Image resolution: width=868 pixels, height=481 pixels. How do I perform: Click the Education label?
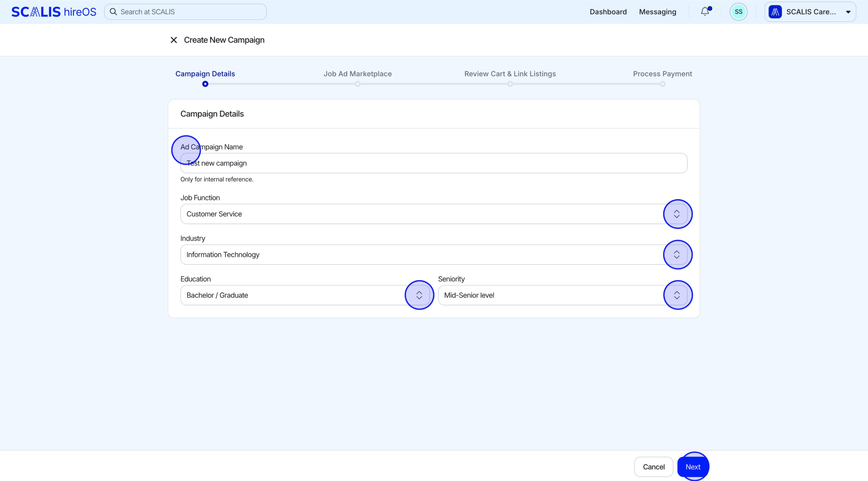click(195, 279)
